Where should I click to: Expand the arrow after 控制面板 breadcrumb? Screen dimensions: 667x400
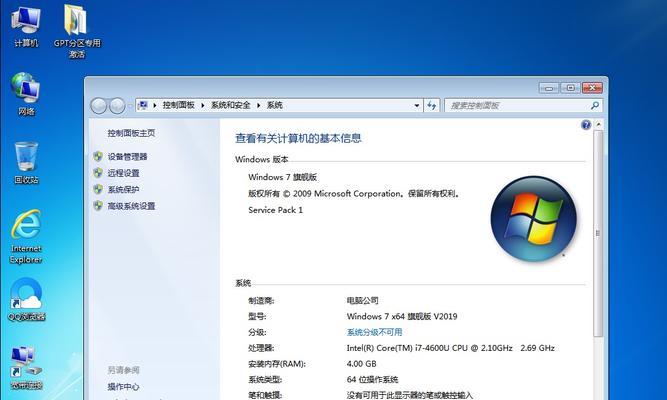click(x=203, y=105)
